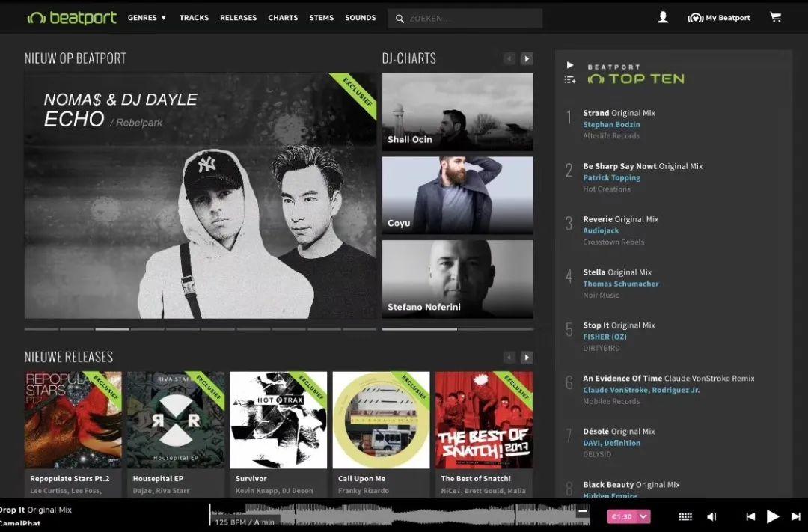Viewport: 808px width, 532px height.
Task: Play the current track
Action: click(x=772, y=516)
